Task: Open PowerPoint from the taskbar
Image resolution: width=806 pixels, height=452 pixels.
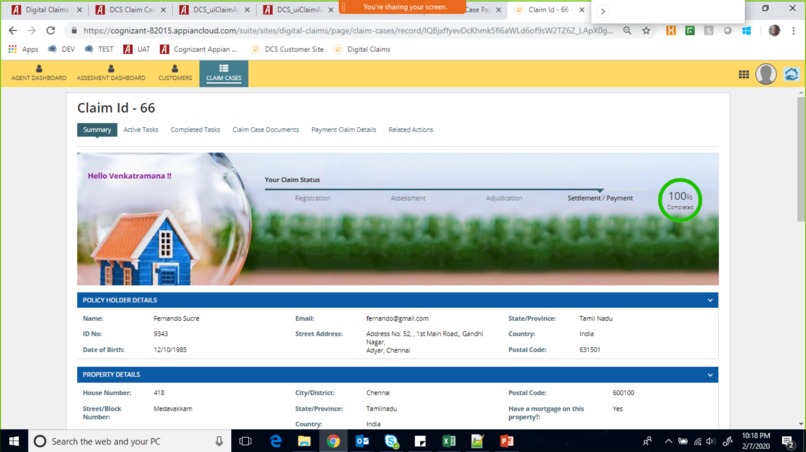Action: point(507,441)
